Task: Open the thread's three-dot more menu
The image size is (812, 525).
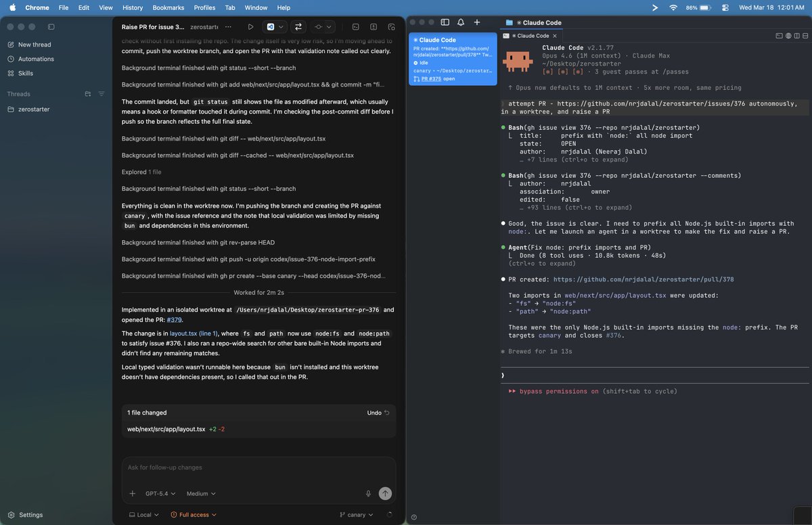Action: (x=228, y=26)
